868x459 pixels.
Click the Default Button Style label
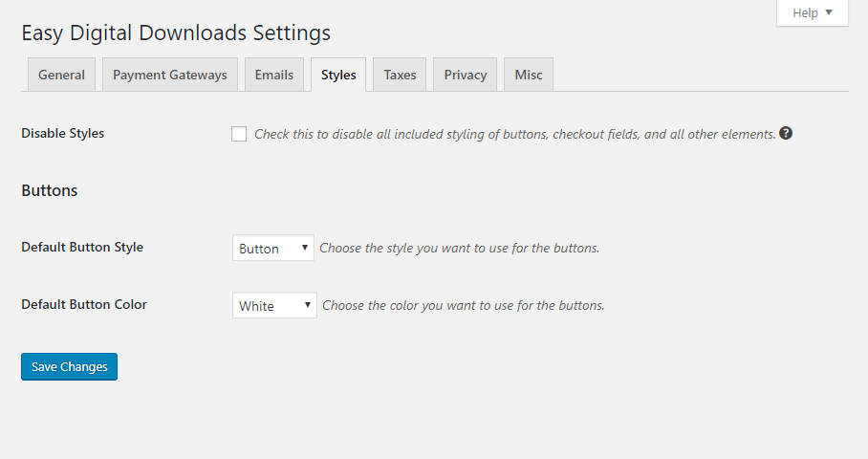pos(82,247)
